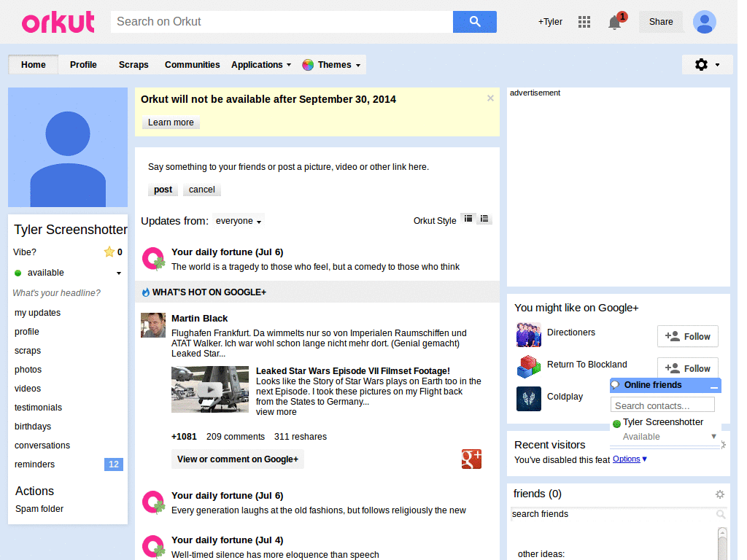This screenshot has width=747, height=560.
Task: Click What's your headline field
Action: click(57, 293)
